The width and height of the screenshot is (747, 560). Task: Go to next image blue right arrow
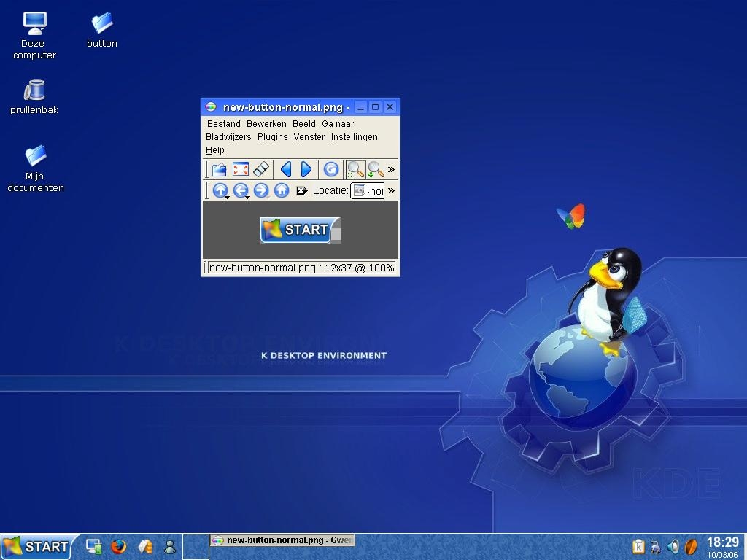click(x=306, y=169)
